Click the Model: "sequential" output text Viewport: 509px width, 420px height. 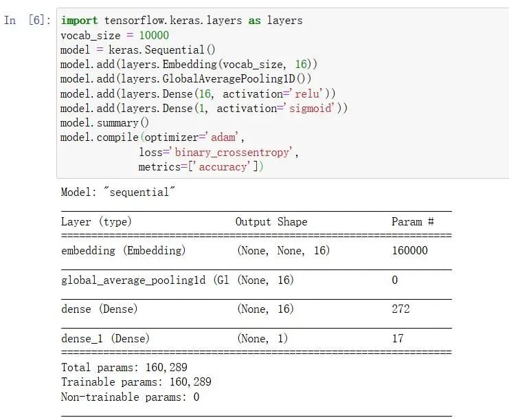(x=115, y=192)
